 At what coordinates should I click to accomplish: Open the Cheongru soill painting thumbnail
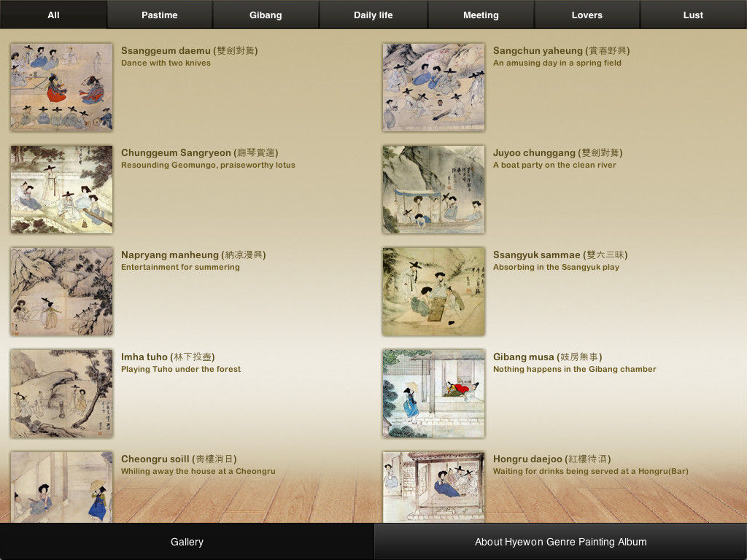point(61,487)
